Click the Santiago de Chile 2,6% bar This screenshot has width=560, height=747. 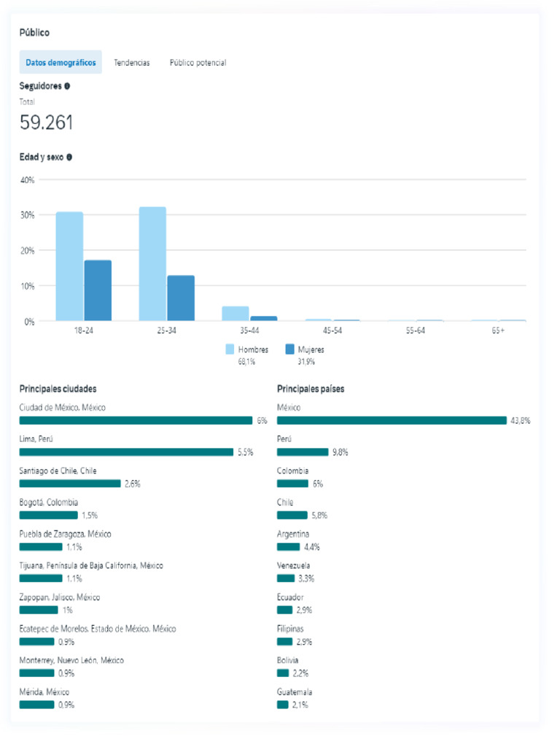click(70, 484)
